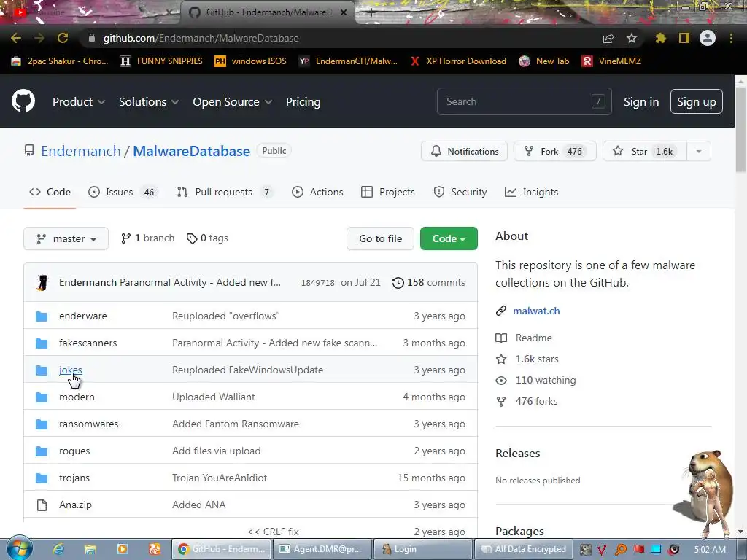This screenshot has height=560, width=747.
Task: Open the Windows Start orb
Action: [x=20, y=548]
